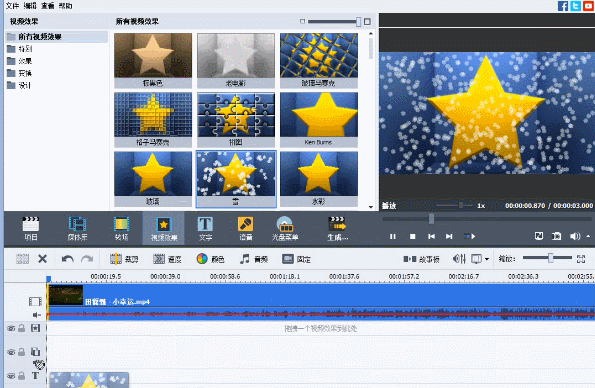
Task: Click the delete X icon in timeline toolbar
Action: (42, 259)
